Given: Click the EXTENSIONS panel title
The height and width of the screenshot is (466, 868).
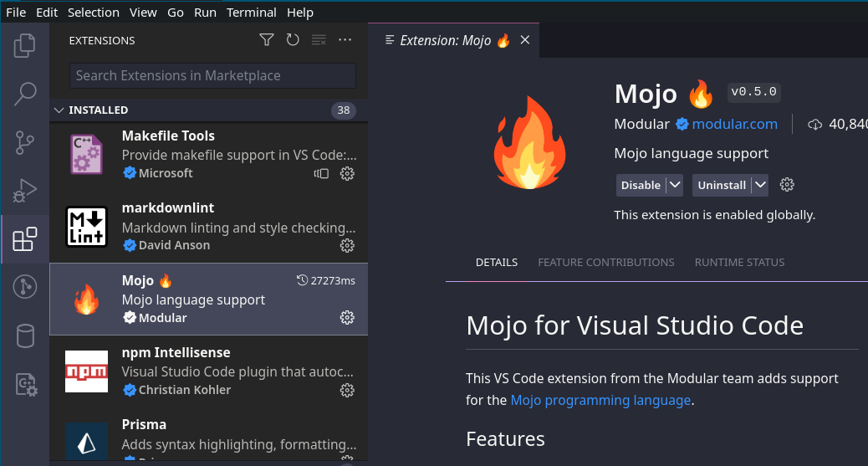Looking at the screenshot, I should point(102,40).
